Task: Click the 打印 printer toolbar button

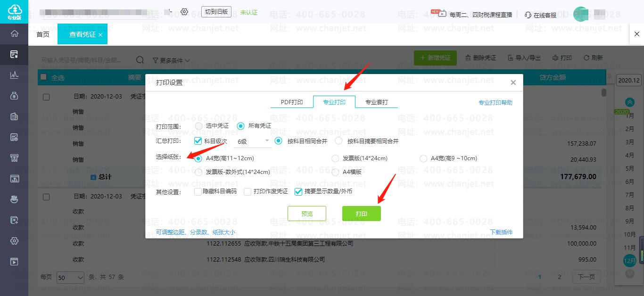Action: 561,58
